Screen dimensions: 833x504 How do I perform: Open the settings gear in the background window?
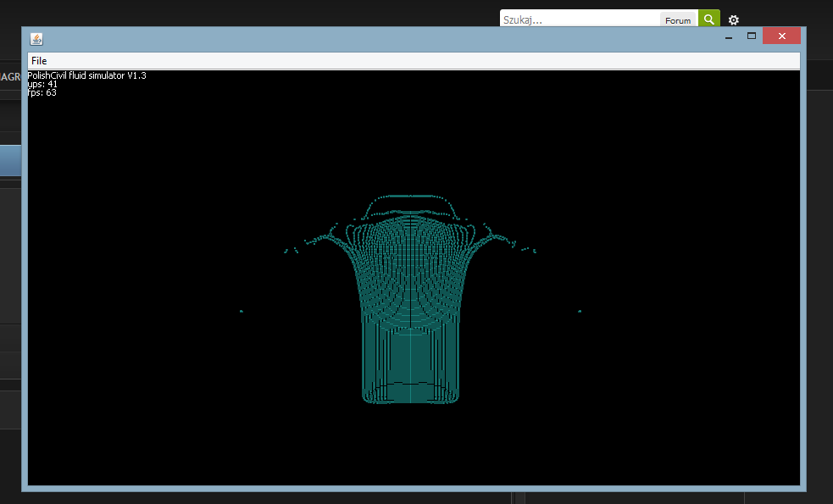[734, 20]
